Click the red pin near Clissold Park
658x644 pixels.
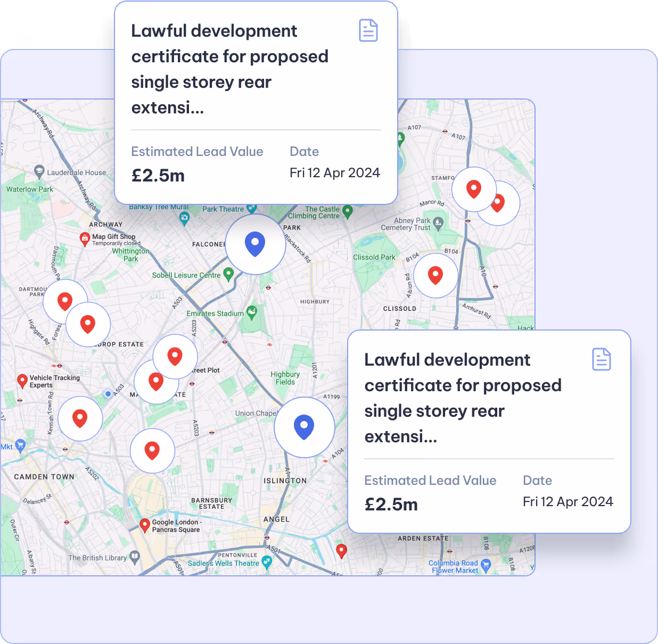pos(435,276)
